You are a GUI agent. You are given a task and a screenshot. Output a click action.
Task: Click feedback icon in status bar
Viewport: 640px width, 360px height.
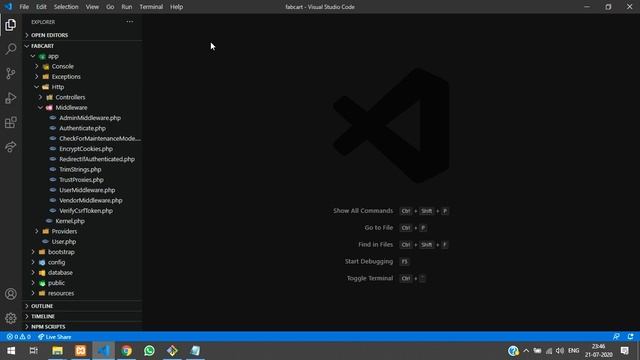616,337
